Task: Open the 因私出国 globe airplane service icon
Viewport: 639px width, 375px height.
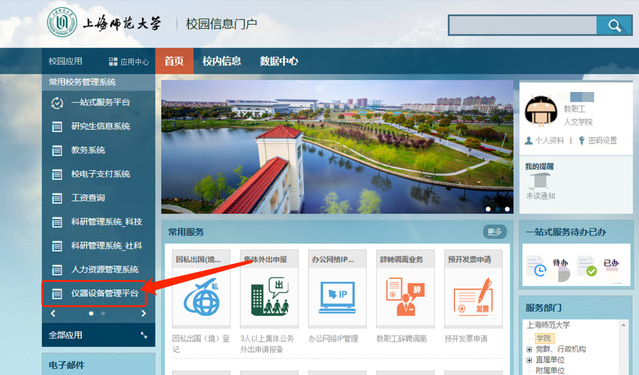Action: (201, 296)
